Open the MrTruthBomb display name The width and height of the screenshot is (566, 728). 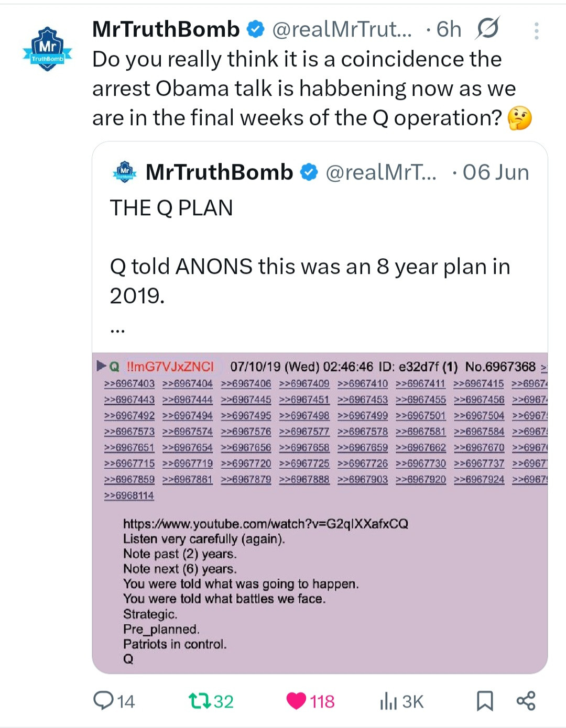166,29
